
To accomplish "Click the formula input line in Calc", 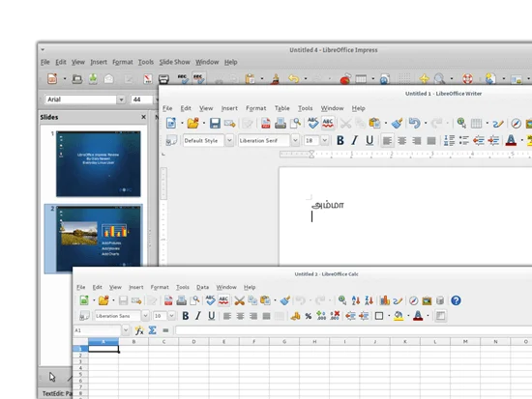I will 353,330.
